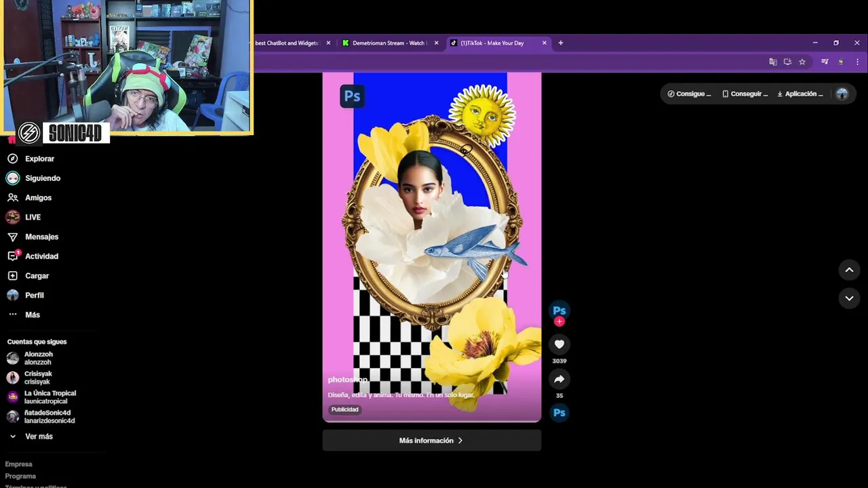The height and width of the screenshot is (488, 868).
Task: Click the Programa footer link
Action: [20, 476]
